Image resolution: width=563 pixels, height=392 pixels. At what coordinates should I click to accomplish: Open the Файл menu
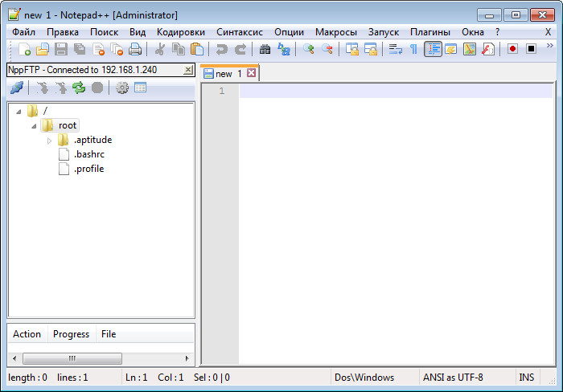23,32
